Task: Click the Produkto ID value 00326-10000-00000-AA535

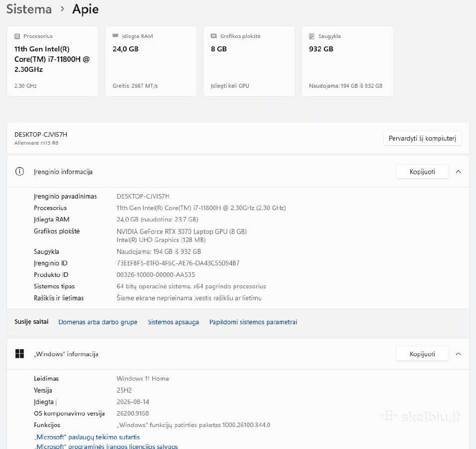Action: 156,274
